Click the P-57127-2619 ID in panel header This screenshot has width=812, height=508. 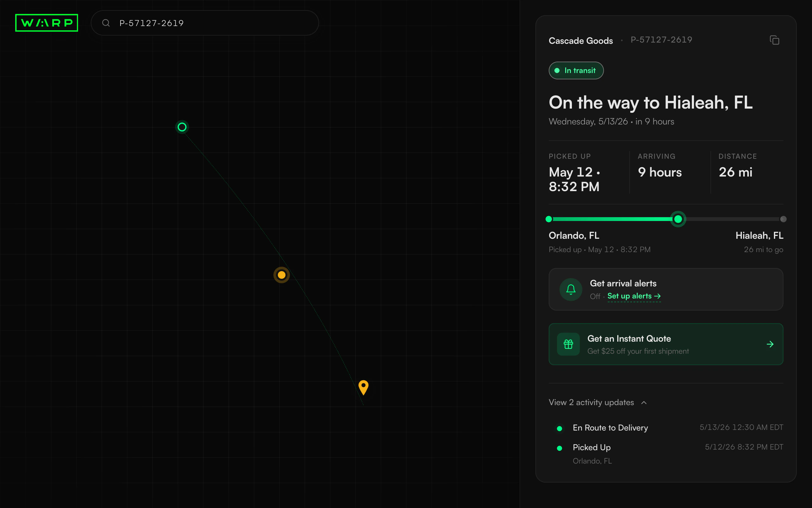[661, 40]
